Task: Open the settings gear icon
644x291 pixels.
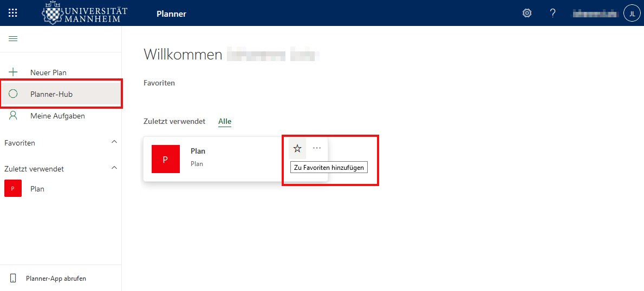Action: click(526, 13)
